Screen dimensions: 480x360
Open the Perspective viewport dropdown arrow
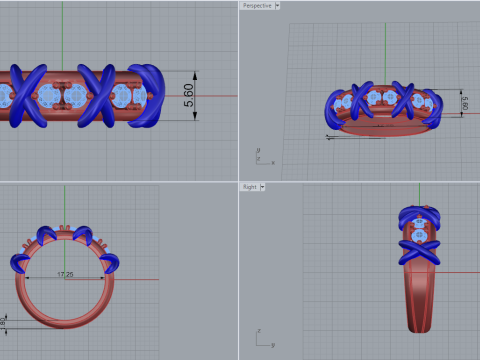click(277, 6)
